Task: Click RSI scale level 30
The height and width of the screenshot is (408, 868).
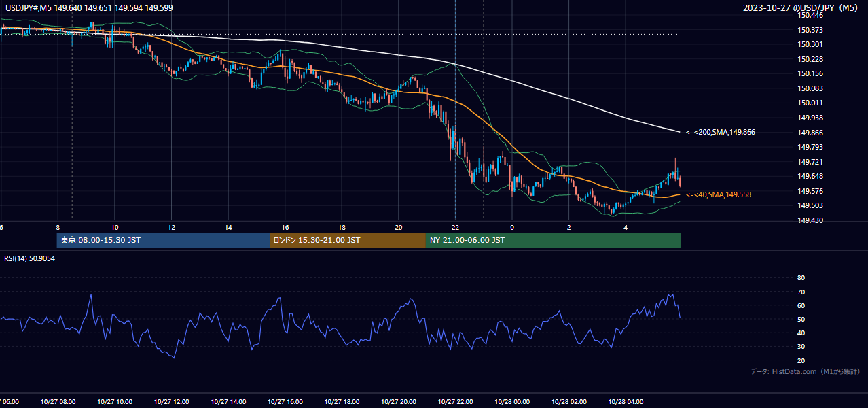Action: [x=801, y=347]
